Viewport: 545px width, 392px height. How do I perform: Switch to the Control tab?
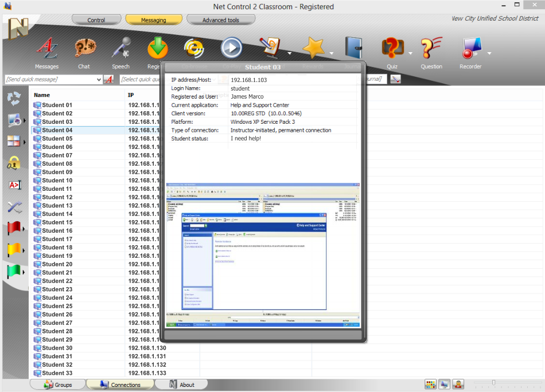96,20
